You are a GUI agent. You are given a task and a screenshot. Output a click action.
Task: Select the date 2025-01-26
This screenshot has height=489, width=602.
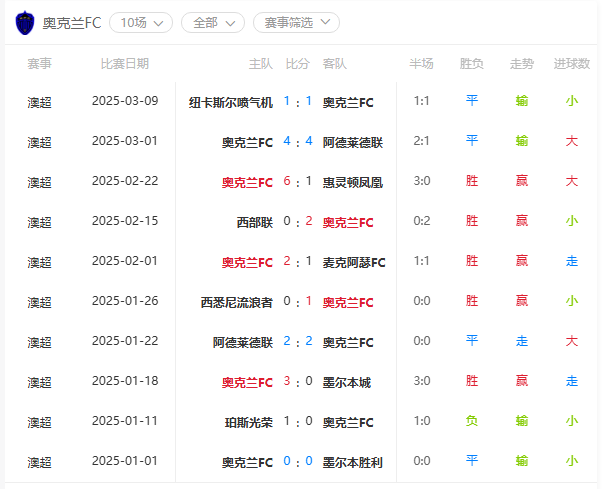click(125, 301)
